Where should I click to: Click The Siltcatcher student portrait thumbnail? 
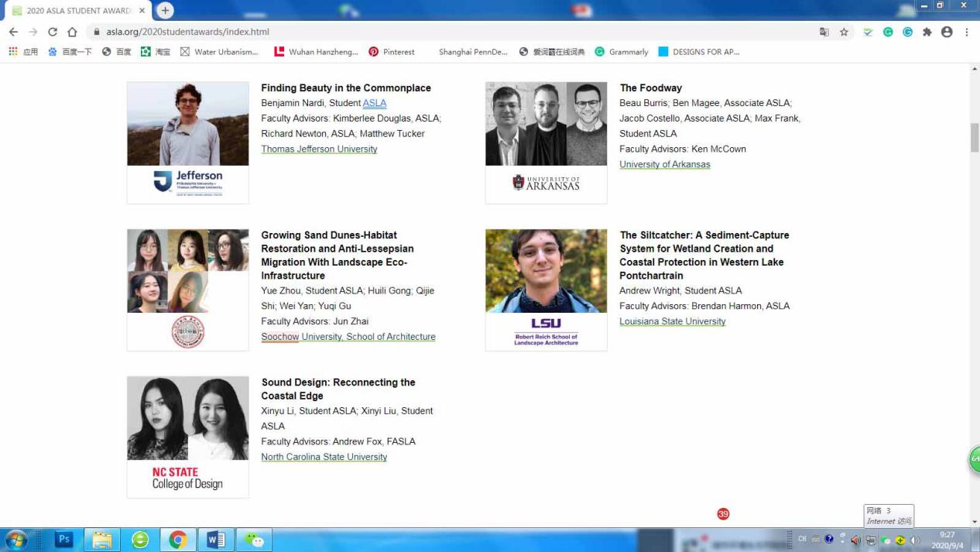point(546,271)
